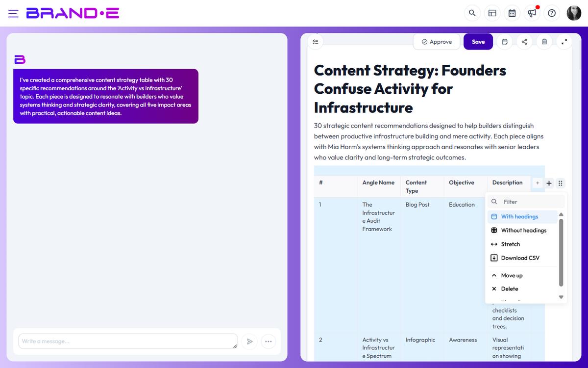
Task: Send the chat message arrow button
Action: coord(249,342)
